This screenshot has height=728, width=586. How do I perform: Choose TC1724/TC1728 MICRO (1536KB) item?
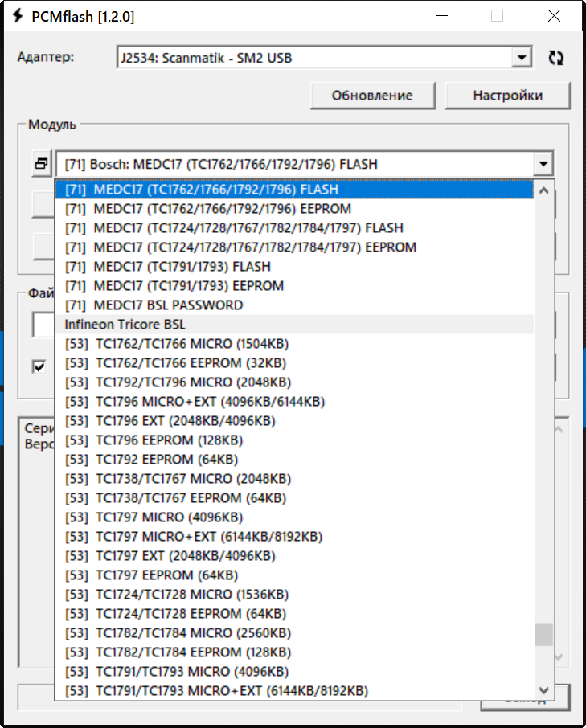tap(192, 595)
